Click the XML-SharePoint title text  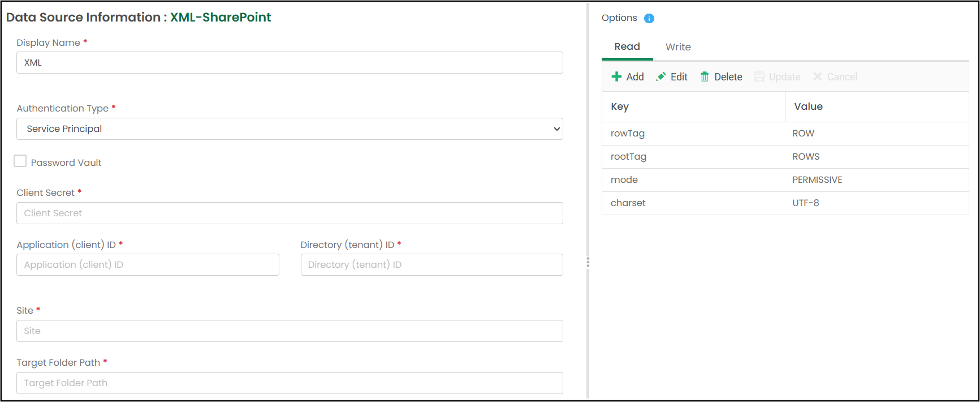221,18
